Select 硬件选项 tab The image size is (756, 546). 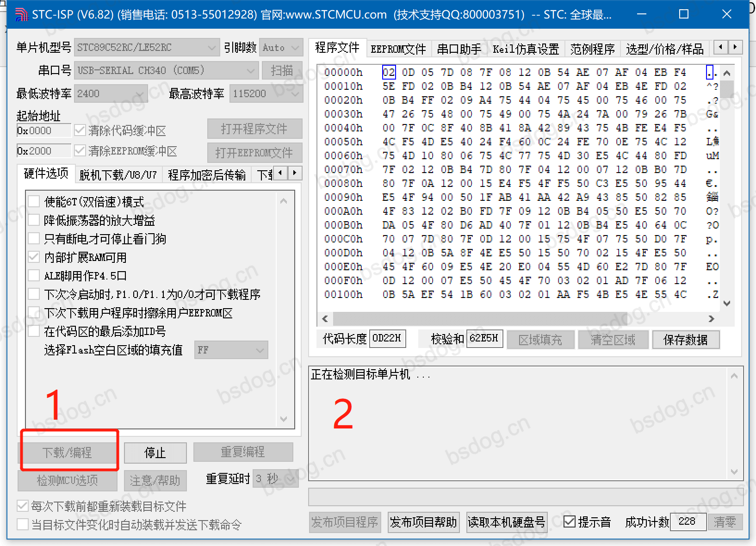pos(46,173)
